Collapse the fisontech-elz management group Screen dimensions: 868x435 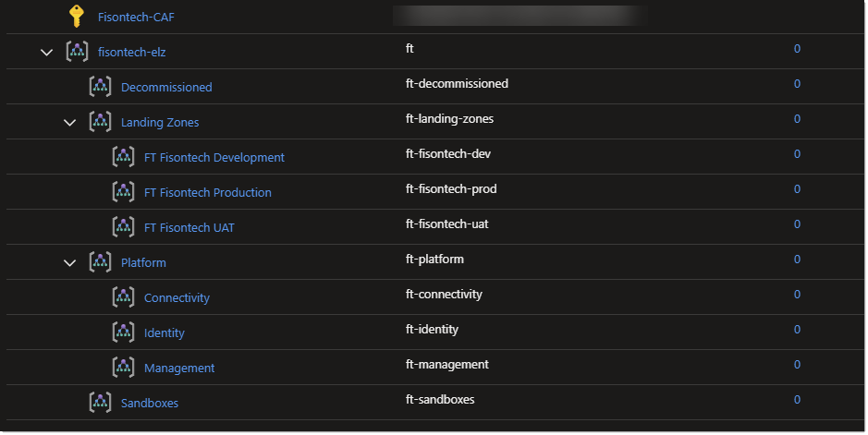click(46, 53)
